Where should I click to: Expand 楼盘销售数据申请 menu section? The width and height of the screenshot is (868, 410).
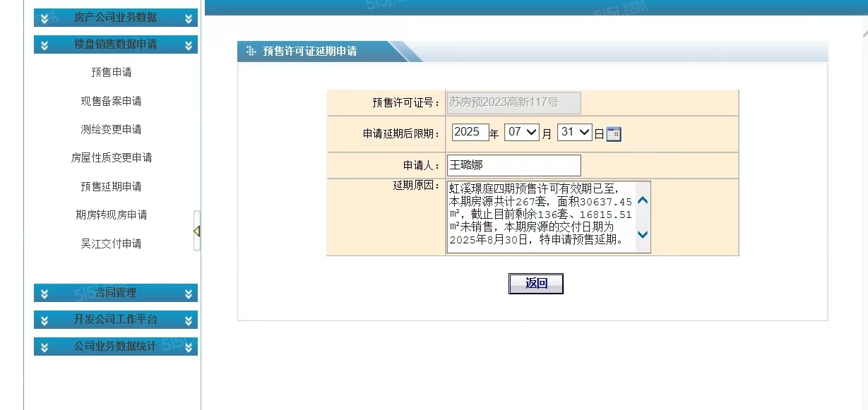pyautogui.click(x=116, y=44)
